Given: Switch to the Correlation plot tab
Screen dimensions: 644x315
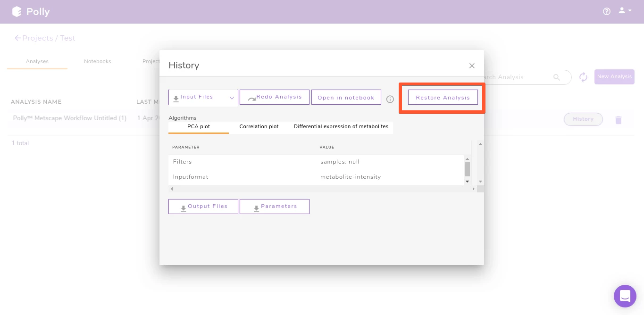Looking at the screenshot, I should pos(259,127).
